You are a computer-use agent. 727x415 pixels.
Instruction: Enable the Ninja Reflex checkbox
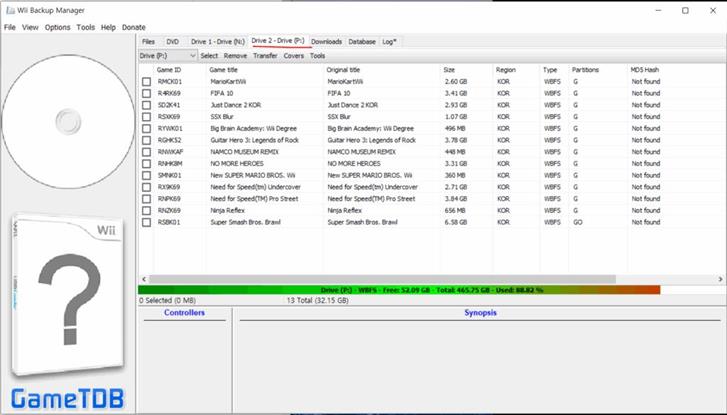coord(147,211)
